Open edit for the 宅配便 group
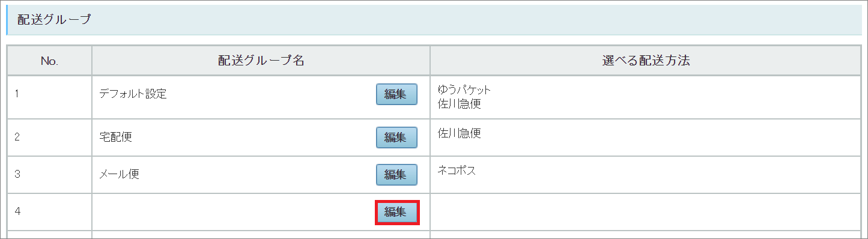The width and height of the screenshot is (868, 239). [x=396, y=137]
